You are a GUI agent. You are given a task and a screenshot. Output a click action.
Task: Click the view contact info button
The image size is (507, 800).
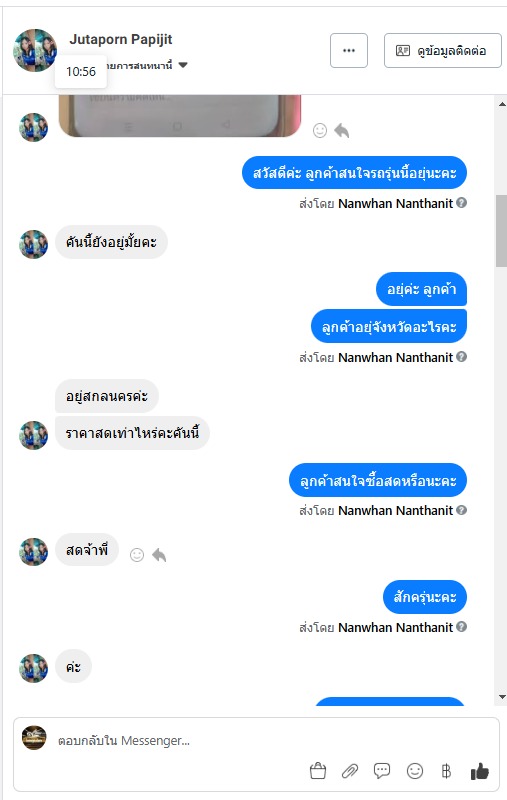pos(443,51)
